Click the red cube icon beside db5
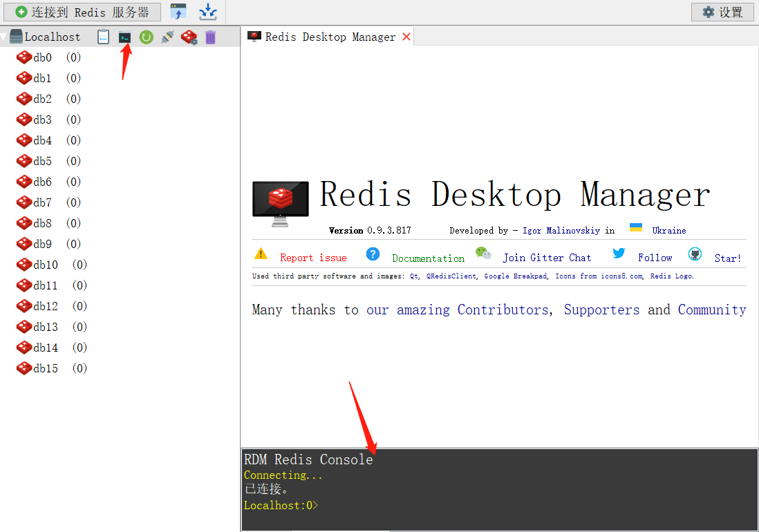This screenshot has width=759, height=532. 24,161
